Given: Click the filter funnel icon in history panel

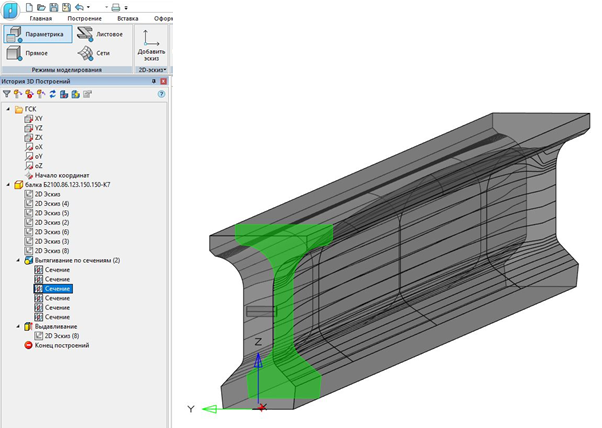Looking at the screenshot, I should click(7, 93).
